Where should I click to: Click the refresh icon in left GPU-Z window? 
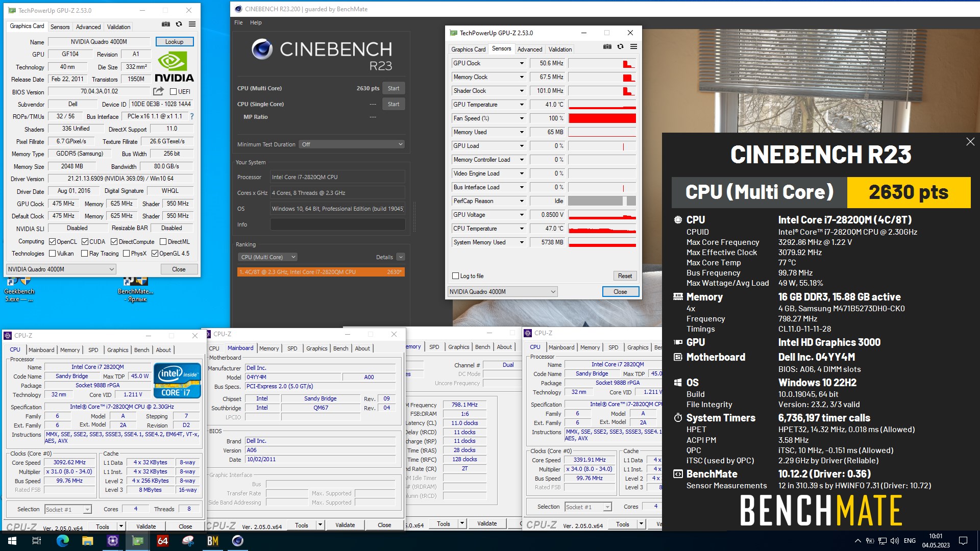tap(179, 24)
